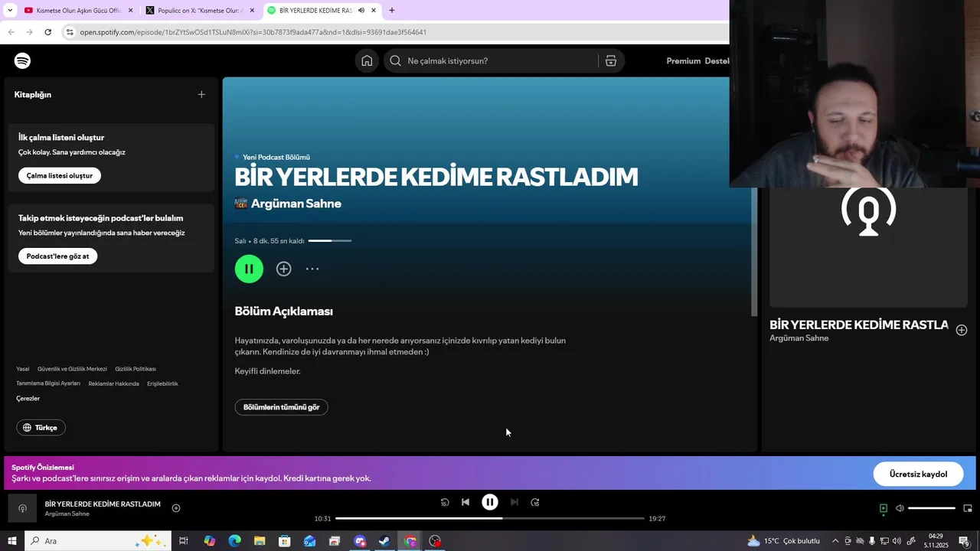The width and height of the screenshot is (980, 551).
Task: Add a new item with Kitaplığın plus icon
Action: (201, 94)
